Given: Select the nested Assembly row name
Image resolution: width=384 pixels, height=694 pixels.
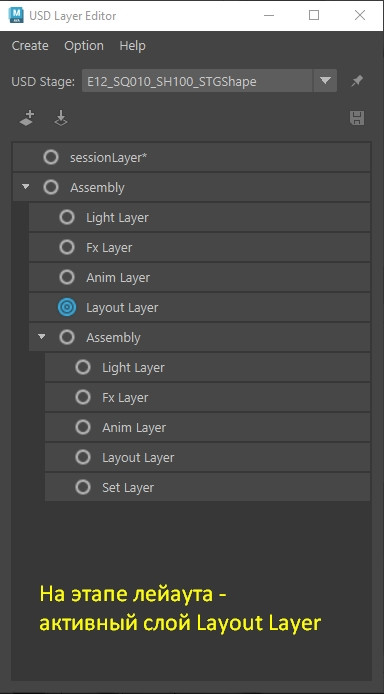Looking at the screenshot, I should 113,338.
